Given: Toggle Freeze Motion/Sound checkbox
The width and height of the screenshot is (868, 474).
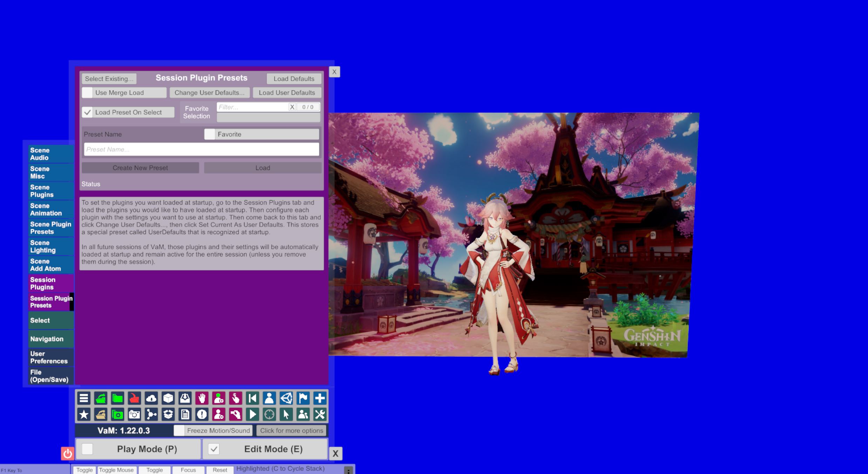Looking at the screenshot, I should [x=179, y=431].
